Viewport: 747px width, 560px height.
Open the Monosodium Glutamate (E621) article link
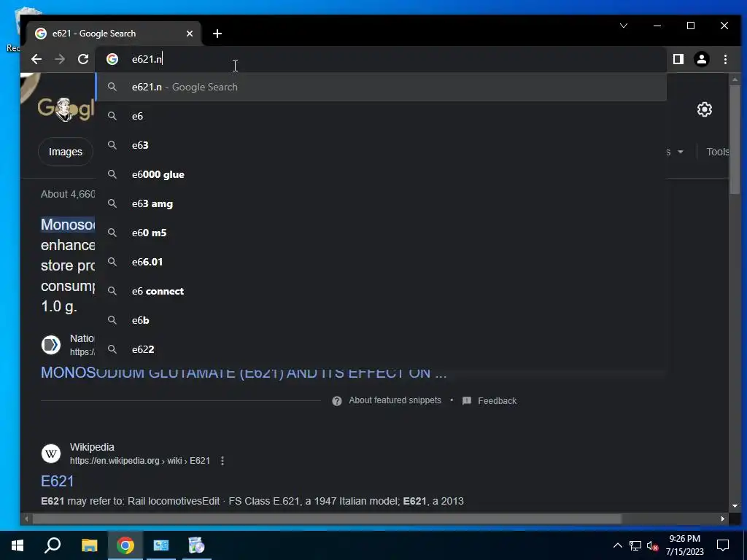click(244, 373)
